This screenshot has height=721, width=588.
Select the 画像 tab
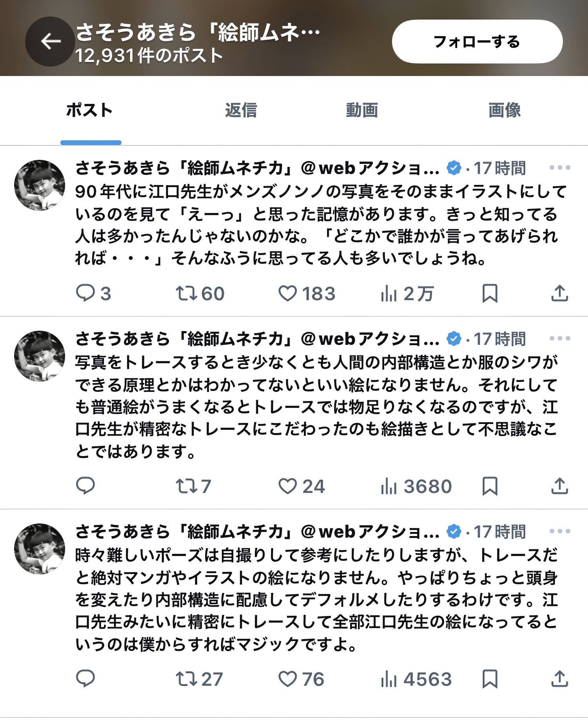coord(505,110)
